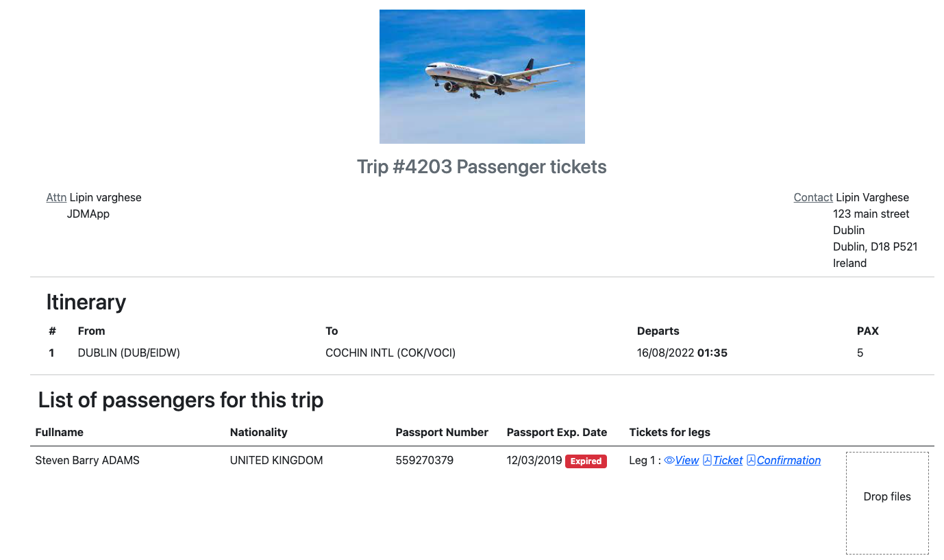
Task: Select passenger name Steven Barry ADAMS
Action: coord(88,461)
